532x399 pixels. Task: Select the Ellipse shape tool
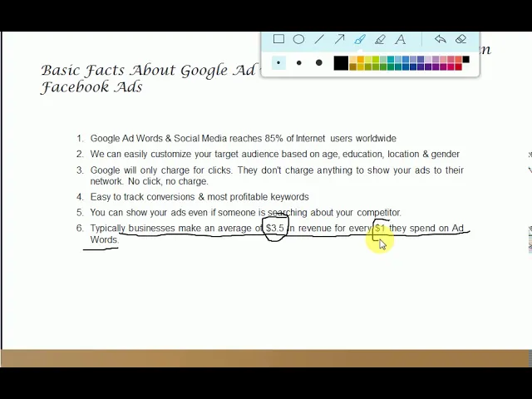click(x=298, y=39)
